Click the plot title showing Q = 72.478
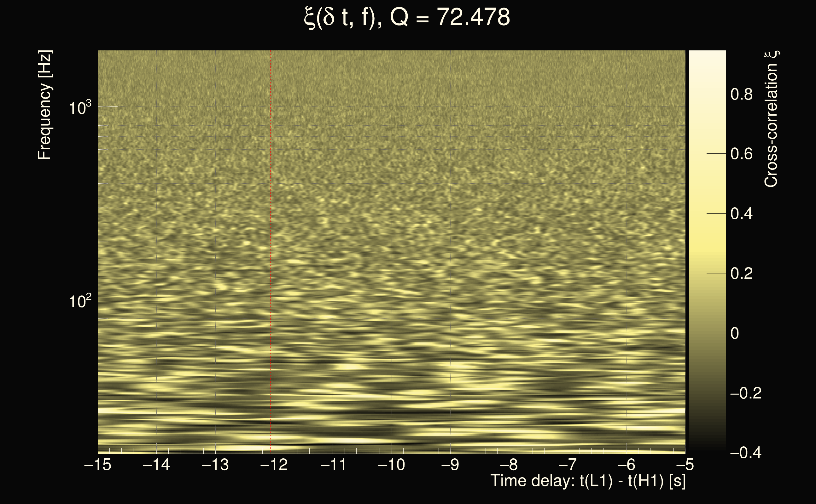This screenshot has width=816, height=504. (x=407, y=17)
